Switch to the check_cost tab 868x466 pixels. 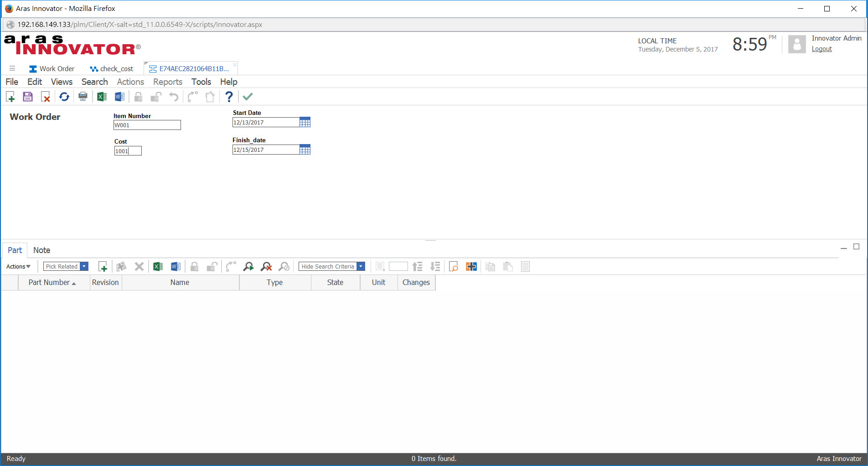pyautogui.click(x=112, y=69)
